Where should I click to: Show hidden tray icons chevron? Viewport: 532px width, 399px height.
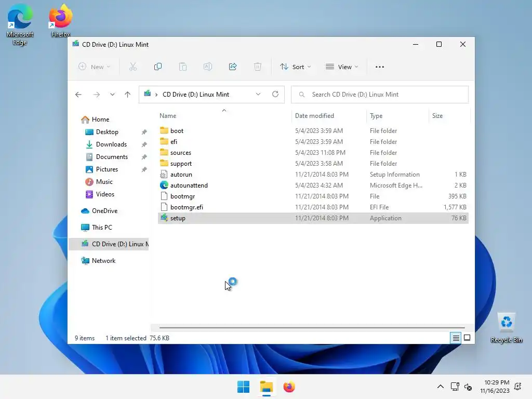coord(441,387)
